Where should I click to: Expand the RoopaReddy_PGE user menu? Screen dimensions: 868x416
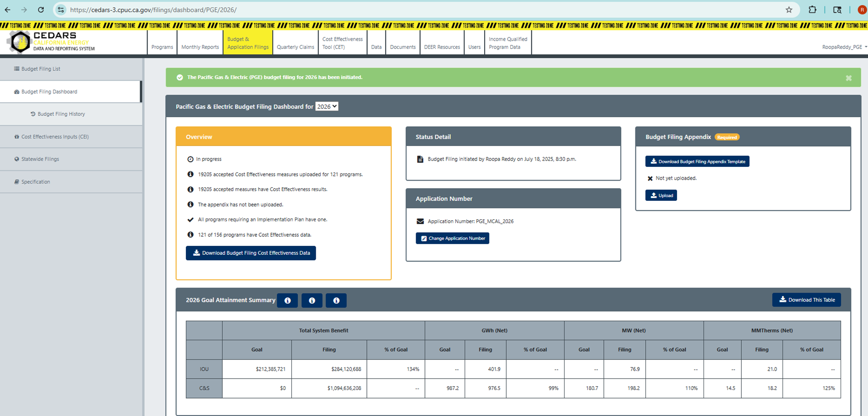pyautogui.click(x=844, y=47)
